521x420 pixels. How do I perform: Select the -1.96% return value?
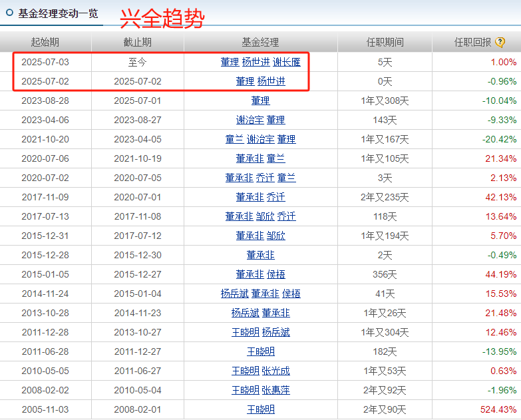(502, 390)
